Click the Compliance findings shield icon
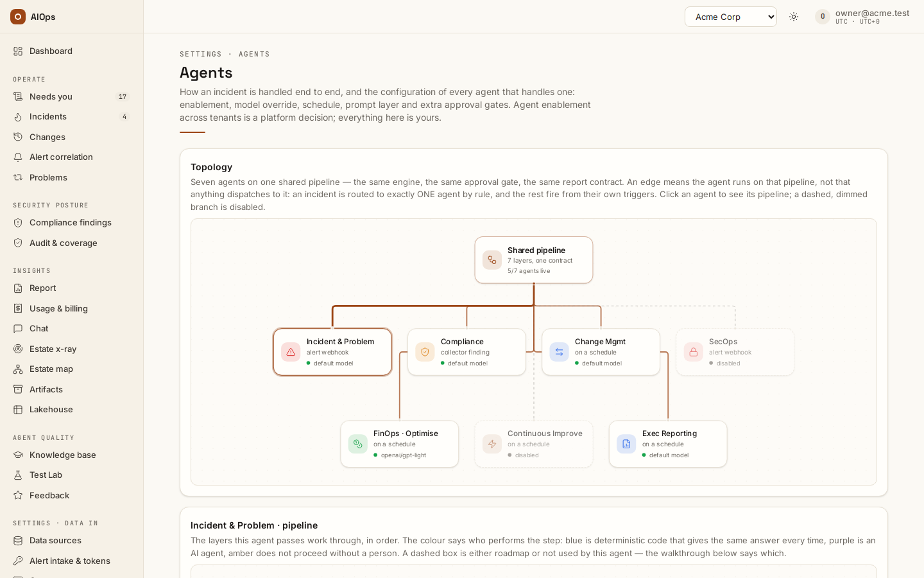Image resolution: width=924 pixels, height=578 pixels. tap(18, 223)
